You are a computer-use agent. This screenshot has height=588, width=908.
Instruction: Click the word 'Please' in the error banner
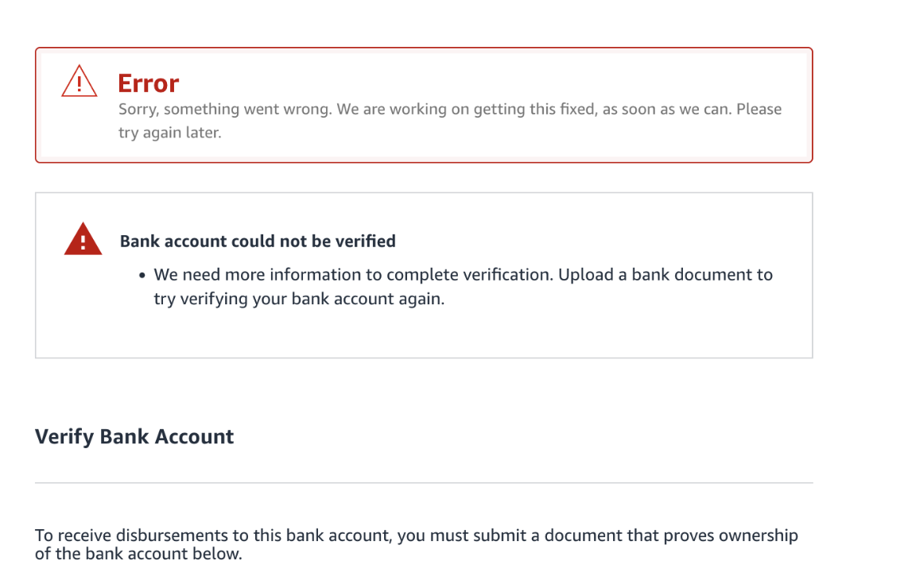click(759, 109)
